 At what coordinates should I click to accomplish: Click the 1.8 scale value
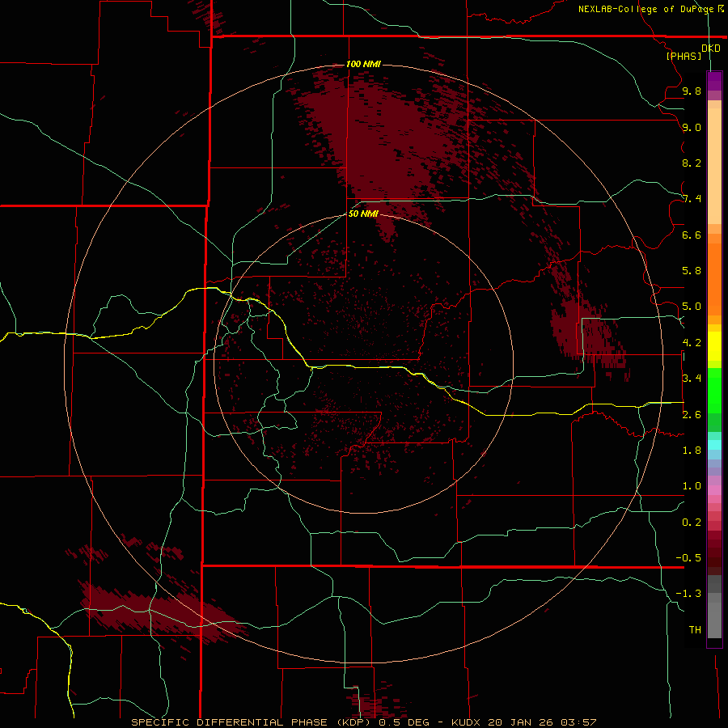[692, 451]
